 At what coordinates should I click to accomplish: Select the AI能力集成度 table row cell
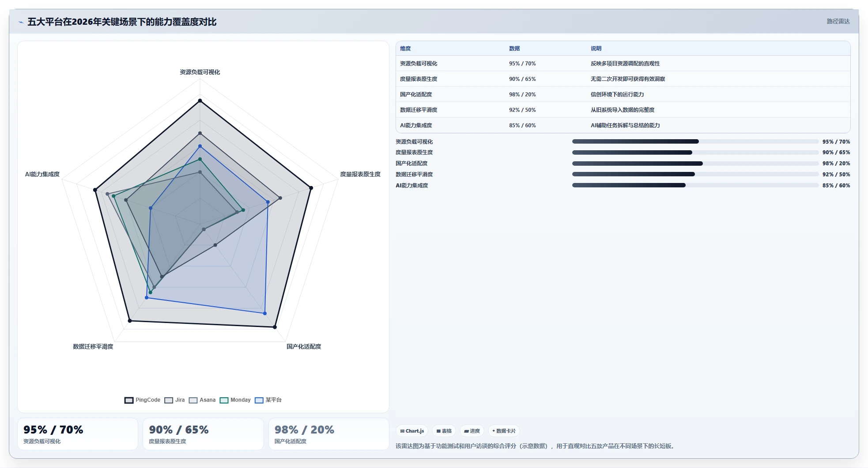(416, 126)
